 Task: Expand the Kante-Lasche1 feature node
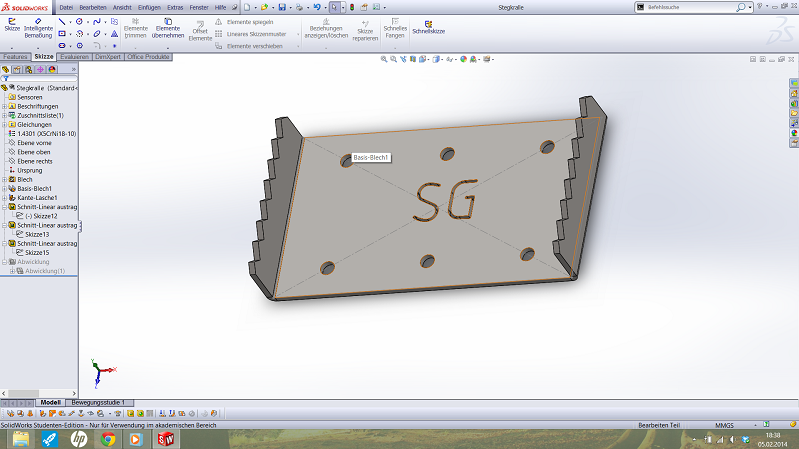4,198
